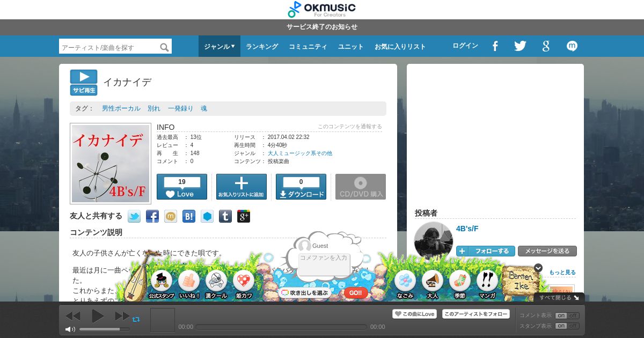Toggle the スタンプ表示 on/off switch
The image size is (644, 338).
pyautogui.click(x=567, y=326)
